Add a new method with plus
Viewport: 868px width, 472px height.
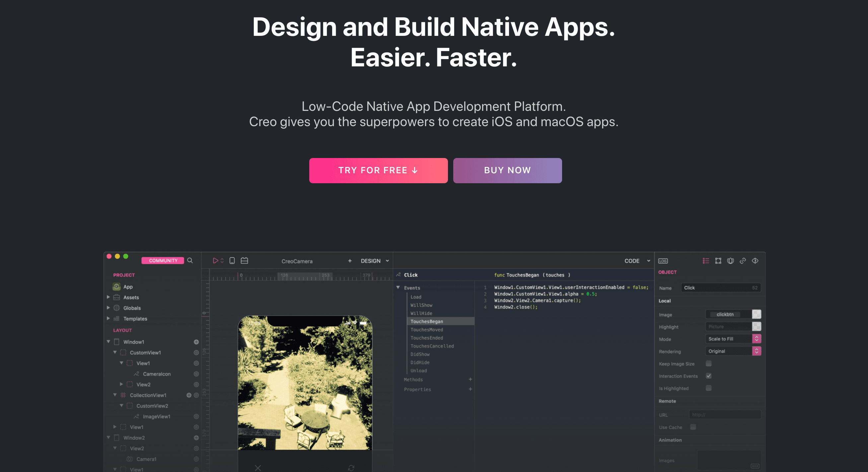pyautogui.click(x=470, y=379)
